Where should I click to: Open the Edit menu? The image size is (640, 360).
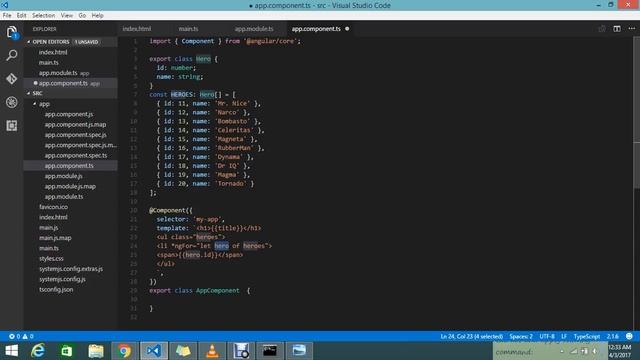coord(21,16)
